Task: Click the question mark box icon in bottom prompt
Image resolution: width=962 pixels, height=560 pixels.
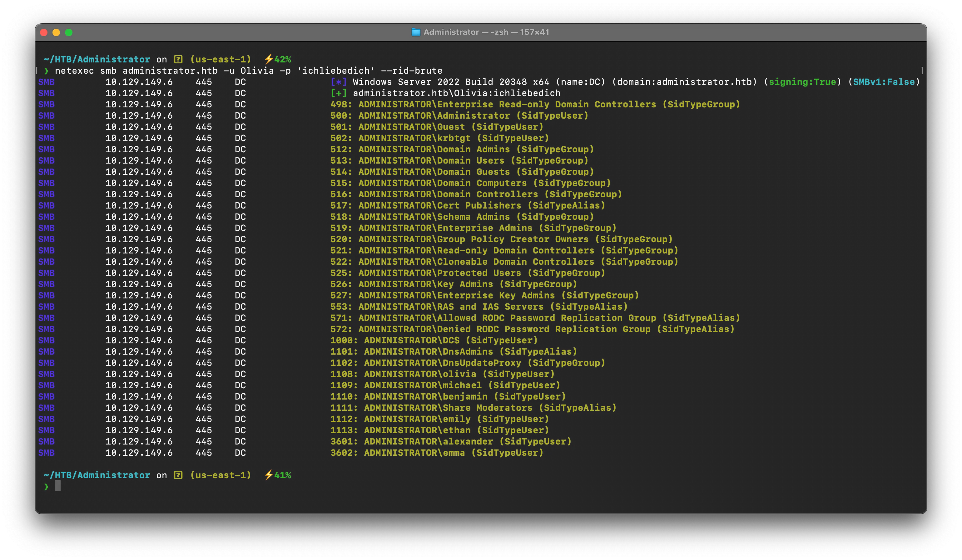Action: click(178, 475)
